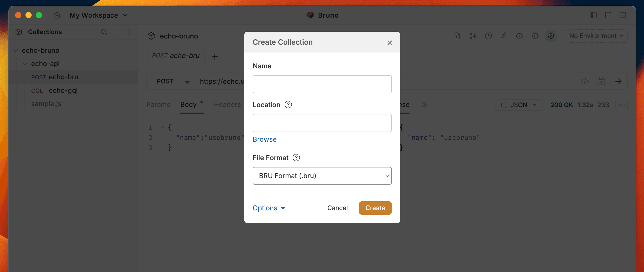Open the File Format dropdown showing BRU Format
Viewport: 644px width, 272px height.
pos(322,176)
